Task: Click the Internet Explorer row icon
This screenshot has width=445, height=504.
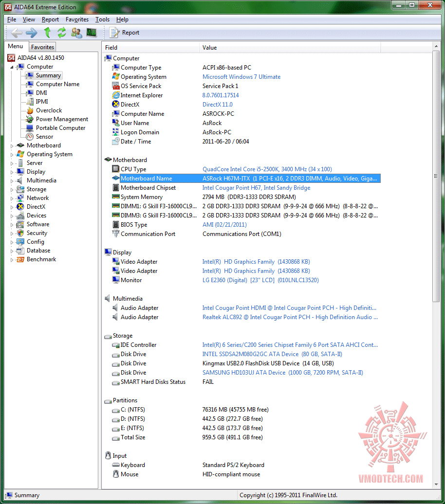Action: click(x=115, y=95)
